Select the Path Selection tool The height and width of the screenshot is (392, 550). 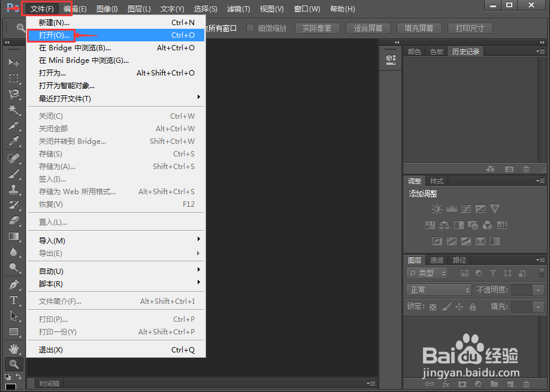coord(14,316)
